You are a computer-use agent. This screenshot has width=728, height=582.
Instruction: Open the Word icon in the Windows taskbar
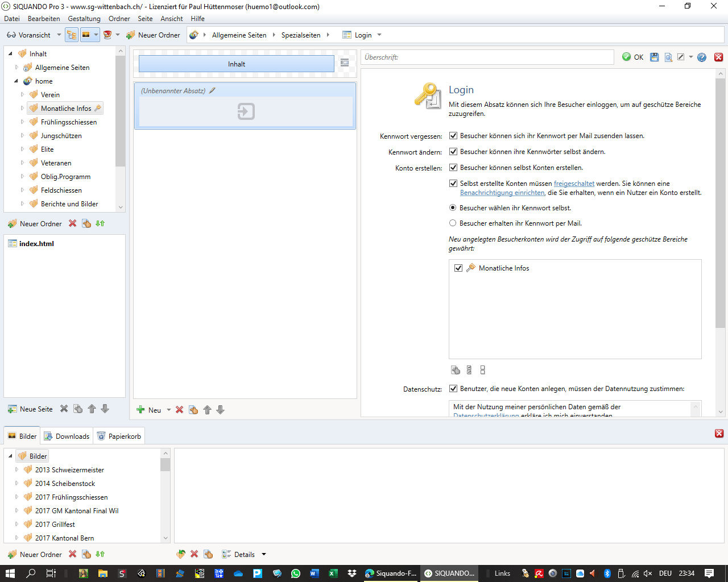tap(314, 573)
